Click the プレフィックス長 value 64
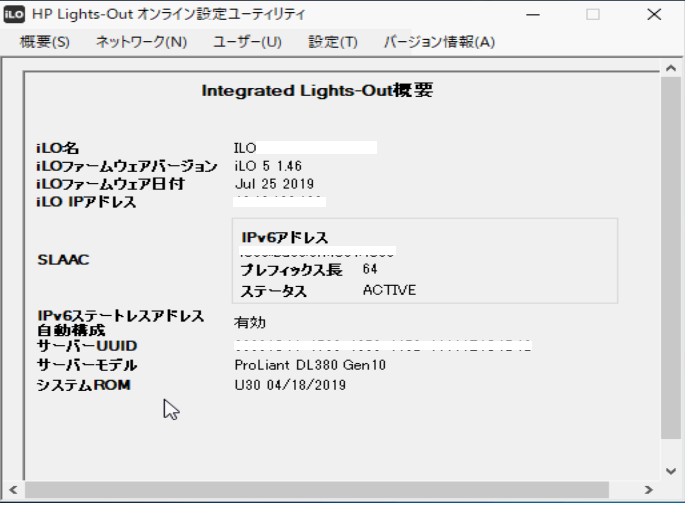Image resolution: width=686 pixels, height=505 pixels. (370, 269)
